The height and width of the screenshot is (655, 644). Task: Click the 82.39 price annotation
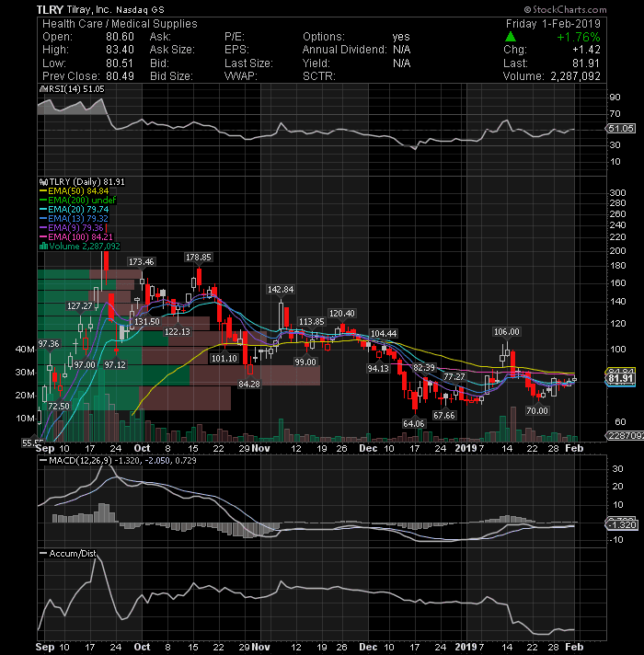tap(424, 368)
